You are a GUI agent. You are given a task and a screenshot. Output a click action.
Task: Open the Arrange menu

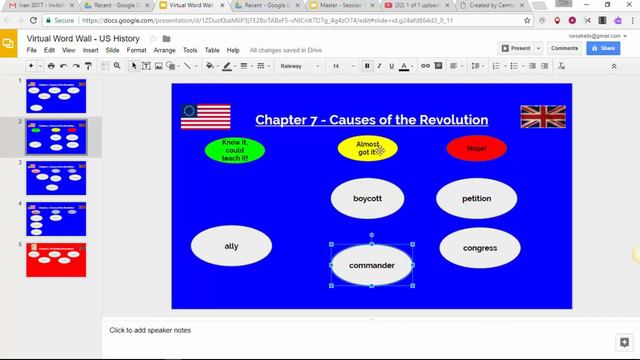pyautogui.click(x=164, y=50)
